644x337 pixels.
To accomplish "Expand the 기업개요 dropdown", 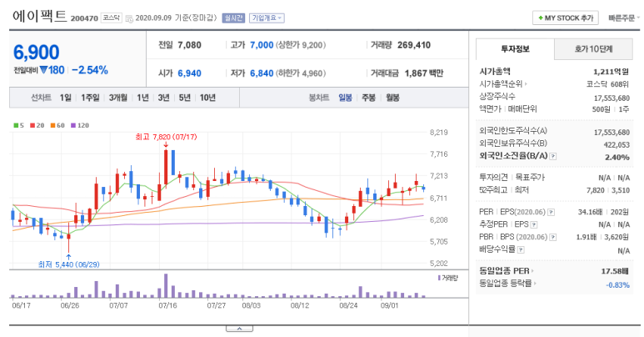I will pyautogui.click(x=267, y=18).
